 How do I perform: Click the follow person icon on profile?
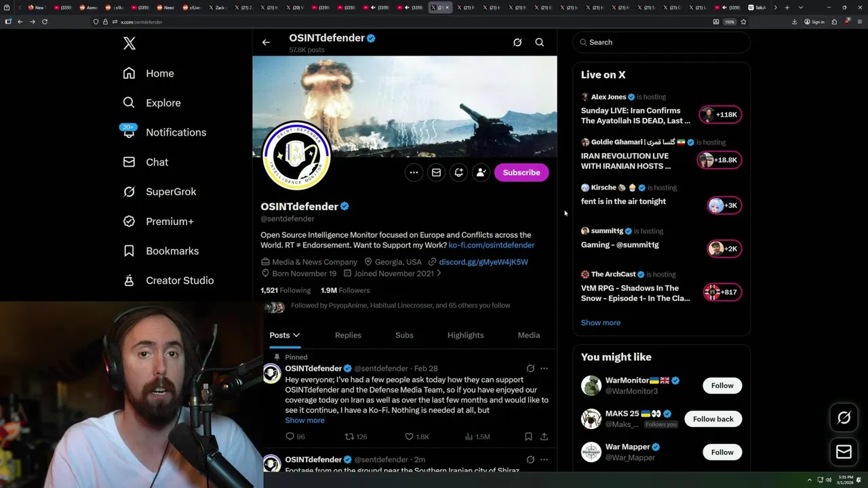[x=481, y=173]
